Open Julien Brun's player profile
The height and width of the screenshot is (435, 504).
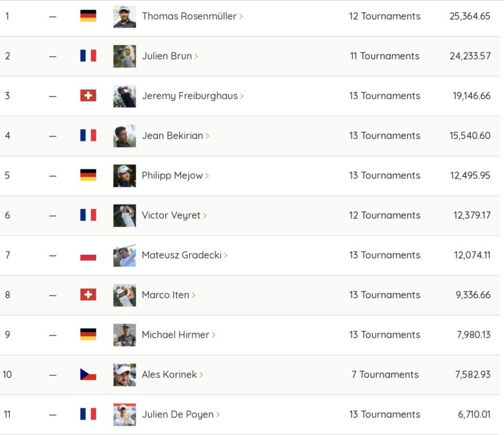[167, 56]
